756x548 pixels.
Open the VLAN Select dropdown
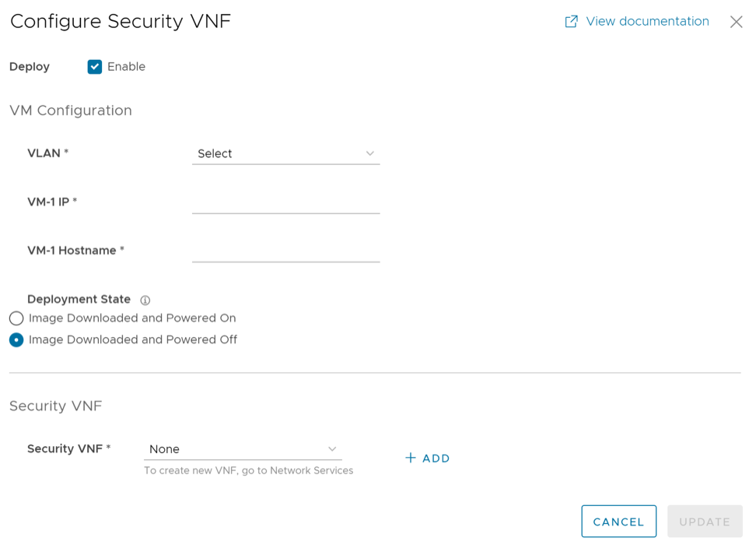pos(285,153)
